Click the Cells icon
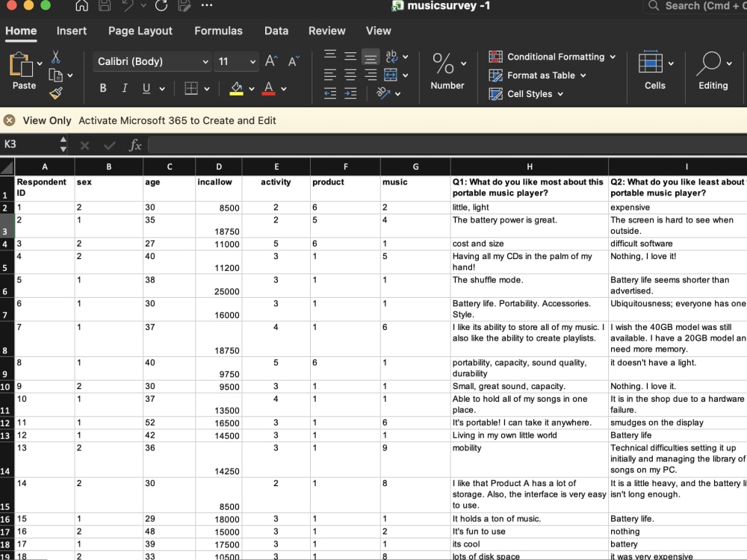 tap(651, 62)
